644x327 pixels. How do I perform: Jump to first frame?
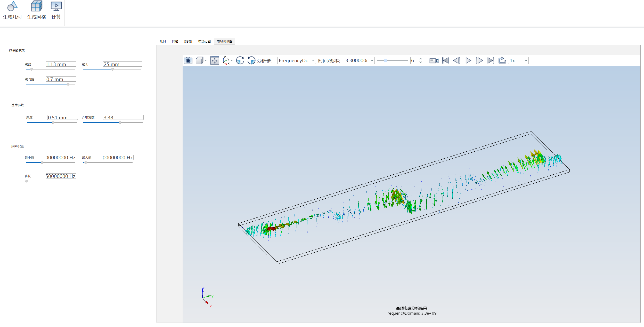click(x=445, y=61)
